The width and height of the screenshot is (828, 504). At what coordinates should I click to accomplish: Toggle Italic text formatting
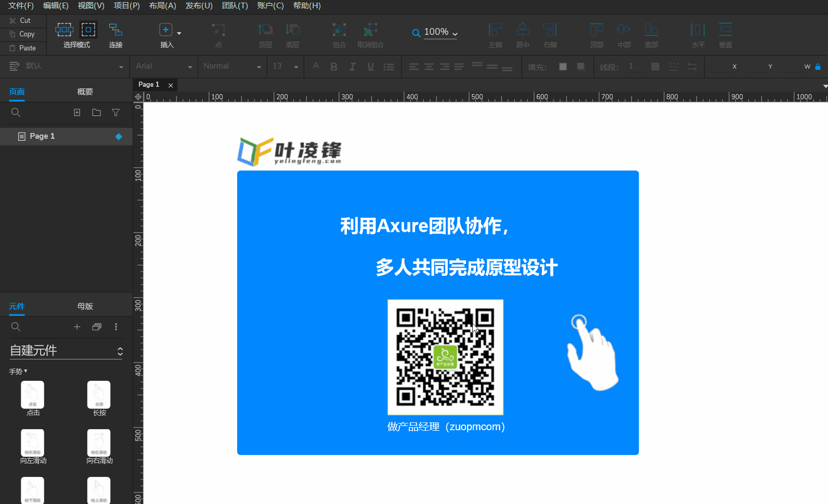352,67
